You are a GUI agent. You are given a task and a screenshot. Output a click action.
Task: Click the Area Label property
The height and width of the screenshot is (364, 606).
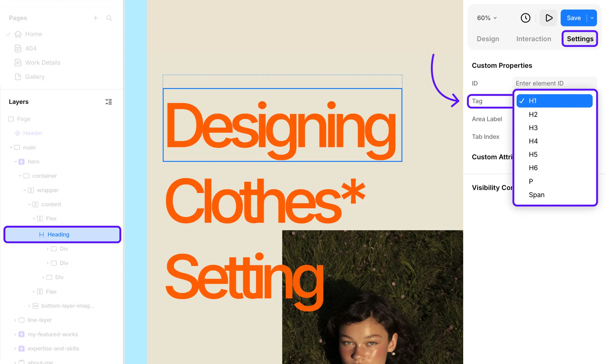tap(487, 119)
